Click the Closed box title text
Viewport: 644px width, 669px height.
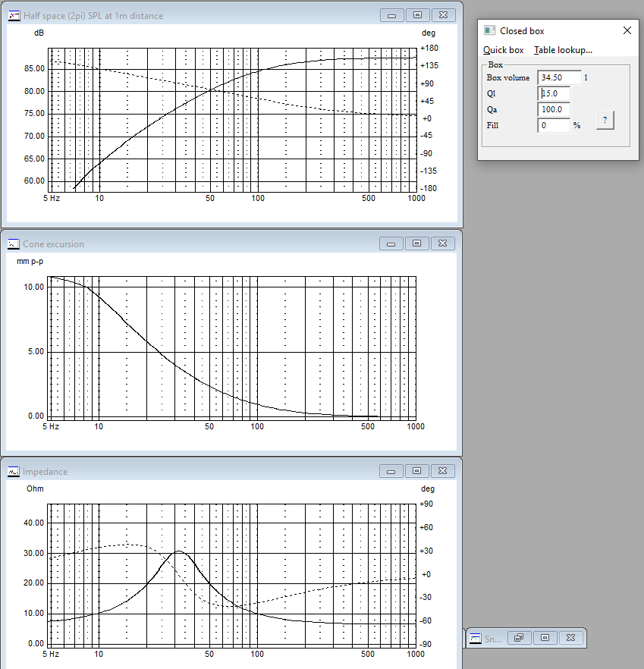[x=522, y=31]
